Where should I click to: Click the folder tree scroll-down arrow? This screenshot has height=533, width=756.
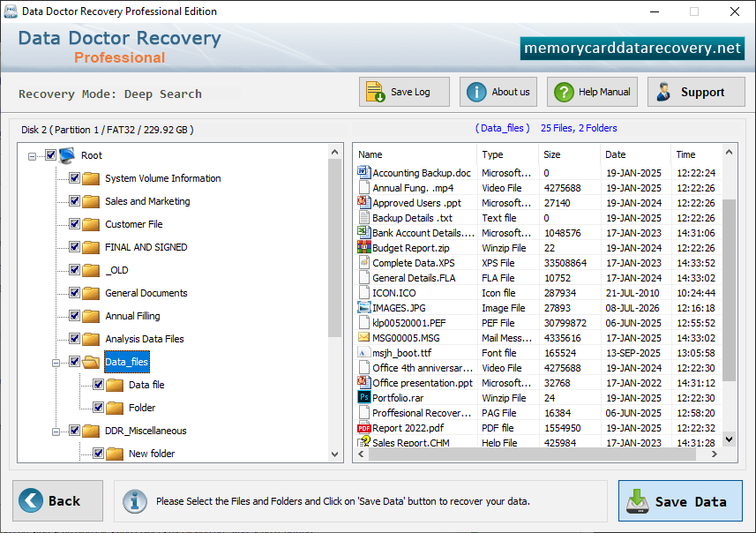(x=334, y=454)
